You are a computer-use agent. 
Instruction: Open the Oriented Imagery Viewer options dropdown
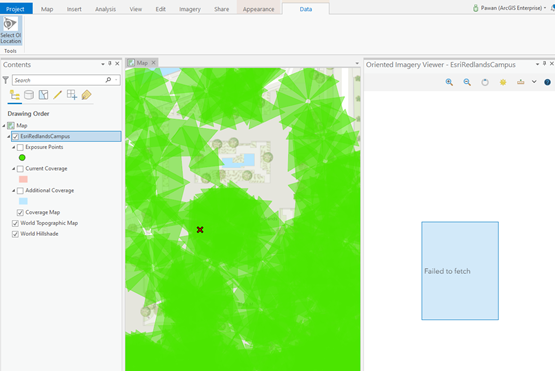537,64
